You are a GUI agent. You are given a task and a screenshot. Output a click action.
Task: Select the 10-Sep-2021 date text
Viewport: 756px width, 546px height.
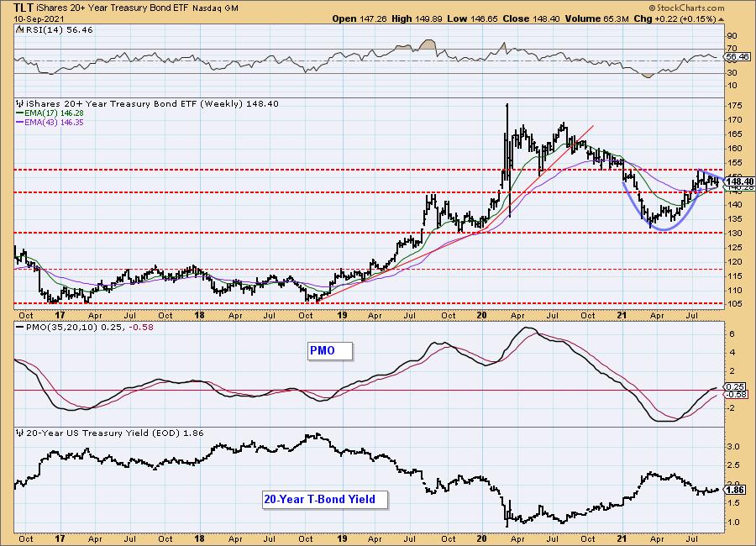coord(38,18)
